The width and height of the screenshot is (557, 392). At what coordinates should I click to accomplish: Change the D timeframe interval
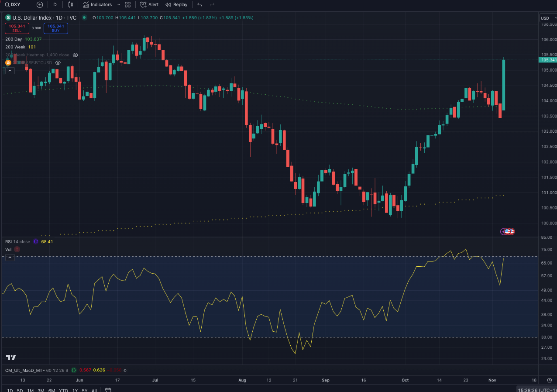click(55, 4)
